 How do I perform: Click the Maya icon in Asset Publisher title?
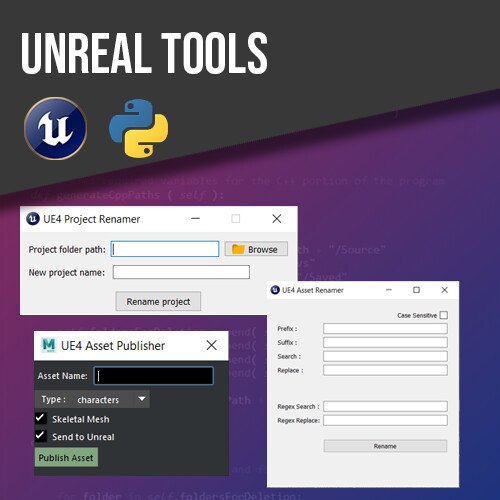click(49, 345)
